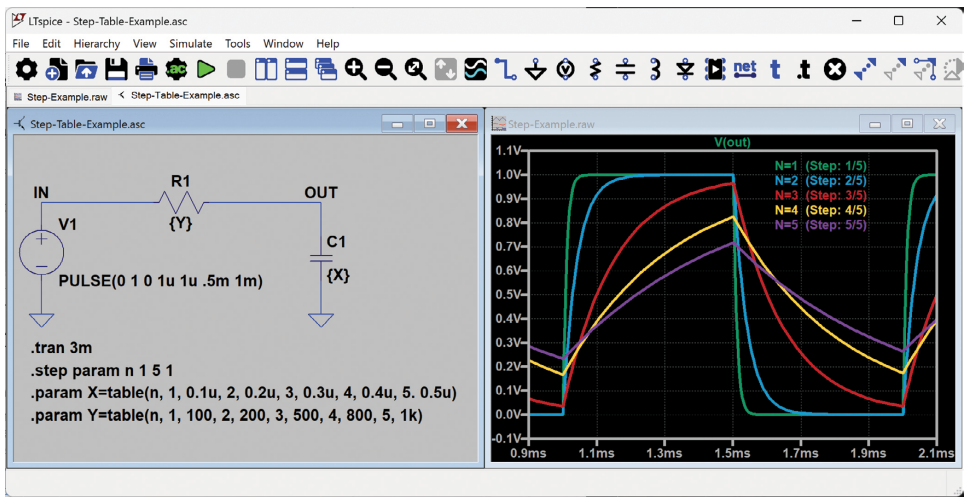Click the LTspice logo in the title bar

19,20
